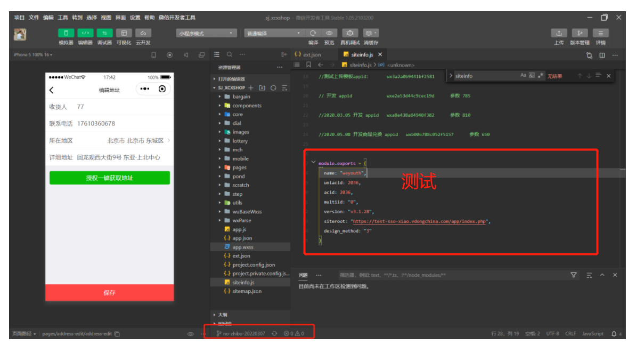This screenshot has width=644, height=344.
Task: Click new file icon beside SJ_XCXSHOP
Action: pos(251,87)
